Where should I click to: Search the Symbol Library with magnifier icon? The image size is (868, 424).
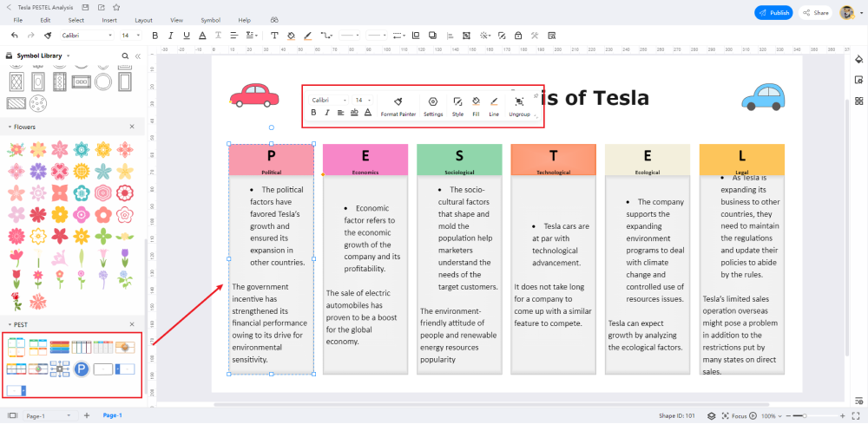(x=125, y=55)
